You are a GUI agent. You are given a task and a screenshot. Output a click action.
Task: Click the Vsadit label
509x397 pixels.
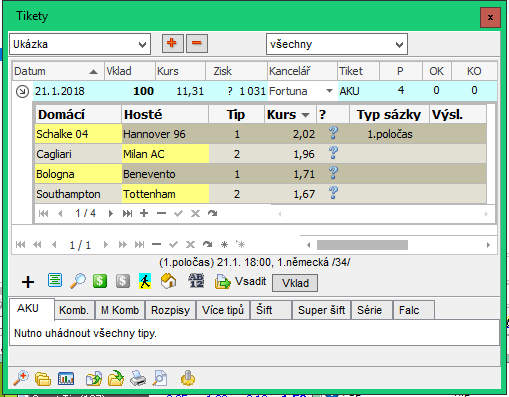(250, 281)
